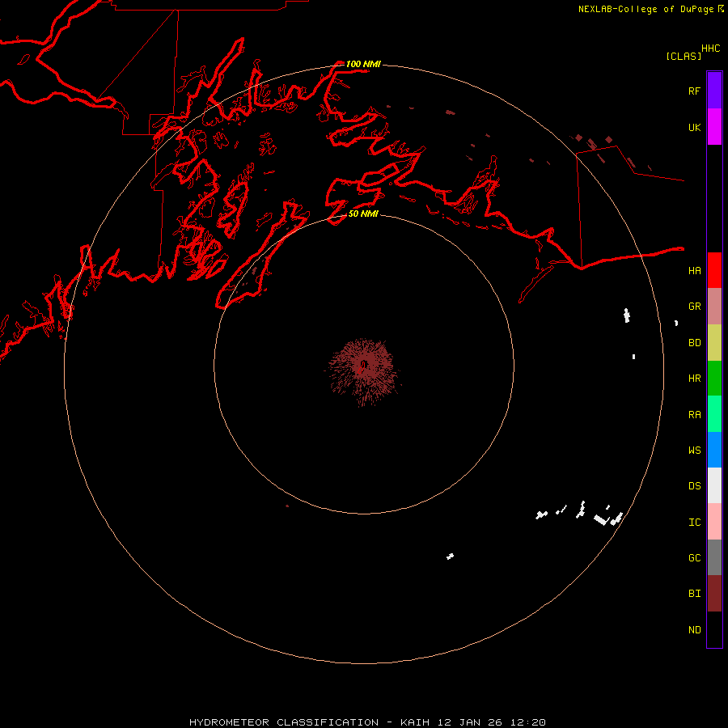Click the ND legend label
The width and height of the screenshot is (728, 728).
click(x=694, y=629)
